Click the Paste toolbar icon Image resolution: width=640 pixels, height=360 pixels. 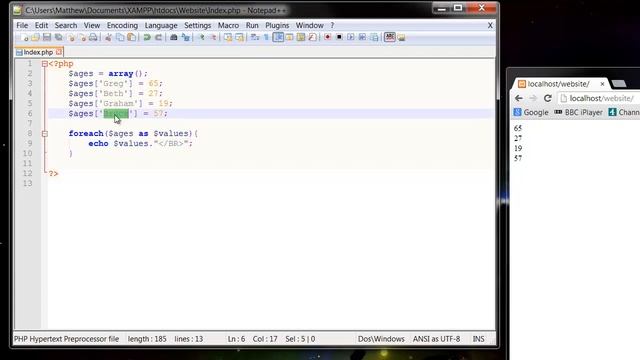pos(131,38)
